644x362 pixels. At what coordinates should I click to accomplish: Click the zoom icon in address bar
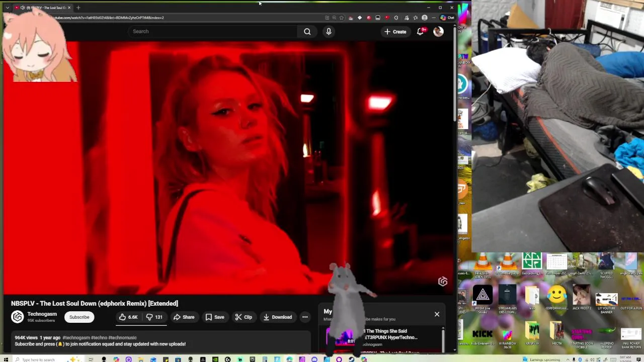[x=334, y=18]
